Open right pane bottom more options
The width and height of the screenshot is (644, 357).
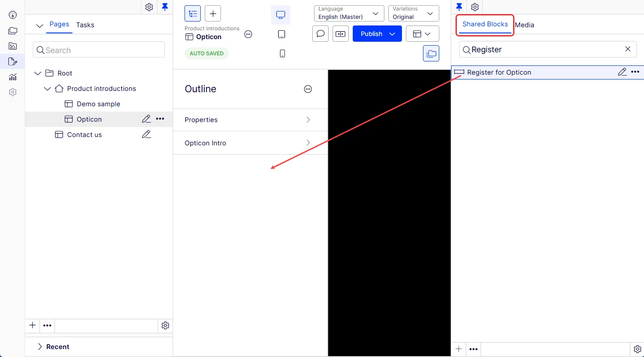tap(474, 349)
